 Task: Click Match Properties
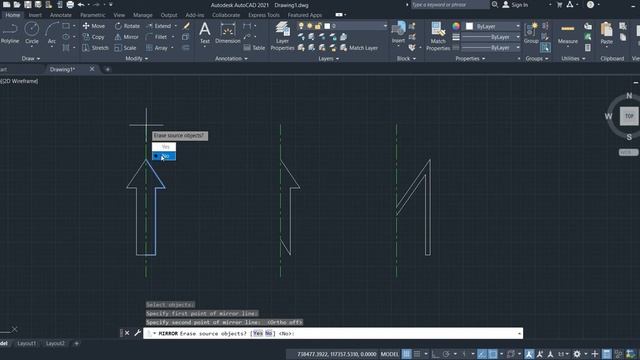tap(438, 36)
